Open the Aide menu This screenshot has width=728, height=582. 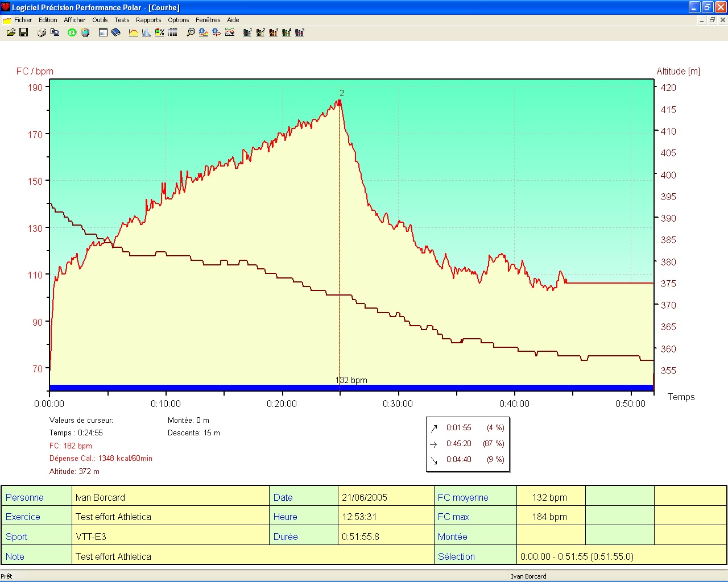[233, 20]
